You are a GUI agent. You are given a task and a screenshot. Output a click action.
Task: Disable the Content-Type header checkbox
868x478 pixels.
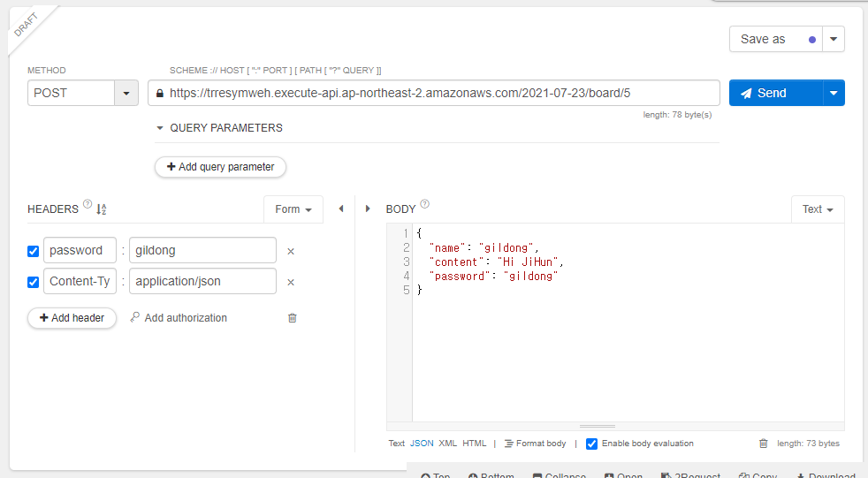pyautogui.click(x=34, y=282)
